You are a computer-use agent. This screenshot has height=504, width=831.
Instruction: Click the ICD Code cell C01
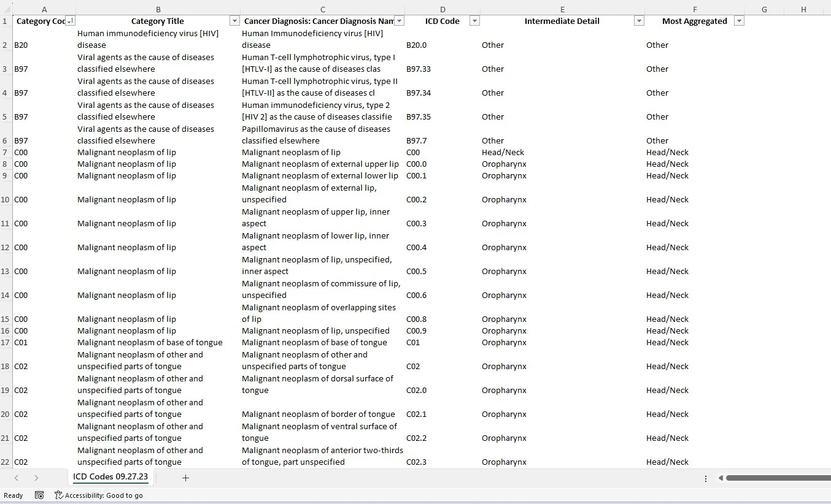click(443, 342)
